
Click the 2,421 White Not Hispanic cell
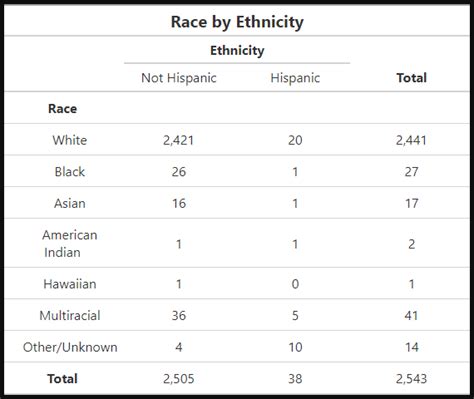tap(178, 140)
